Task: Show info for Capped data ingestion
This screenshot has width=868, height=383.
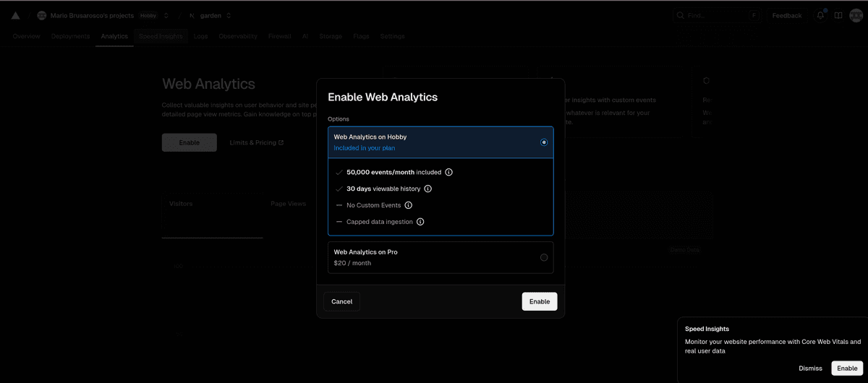Action: (420, 222)
